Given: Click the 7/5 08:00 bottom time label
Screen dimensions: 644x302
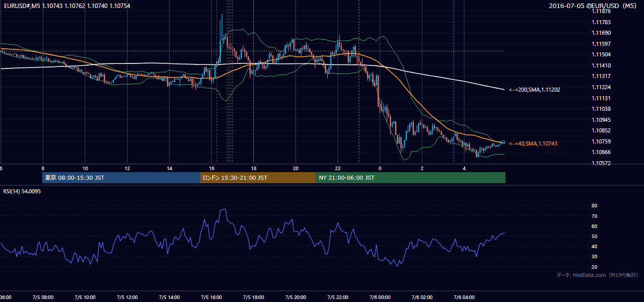Looking at the screenshot, I should click(x=42, y=297).
